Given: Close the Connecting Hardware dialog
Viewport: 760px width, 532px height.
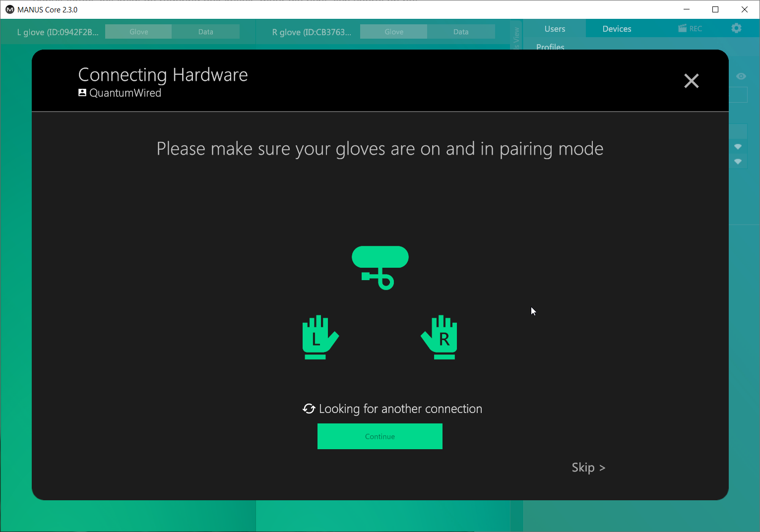Looking at the screenshot, I should click(x=691, y=81).
